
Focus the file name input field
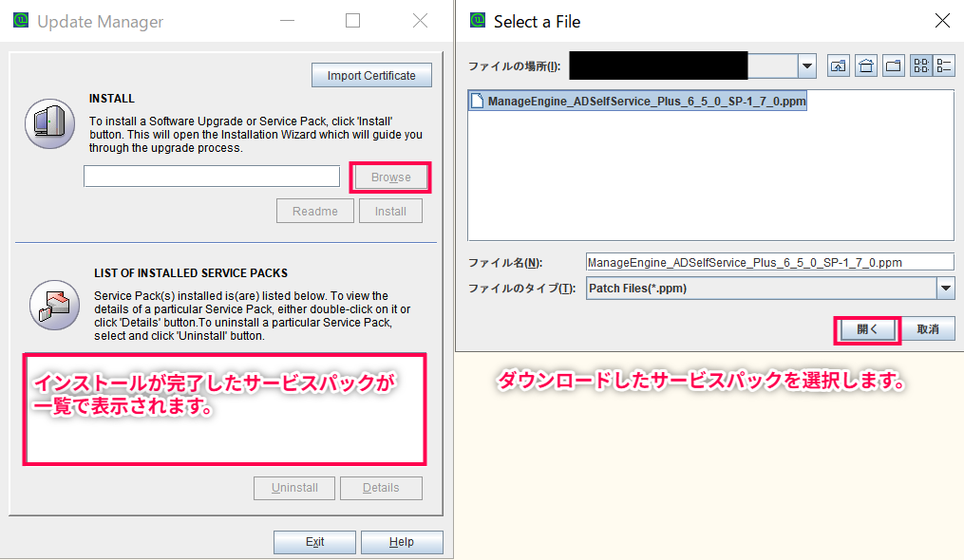[769, 263]
